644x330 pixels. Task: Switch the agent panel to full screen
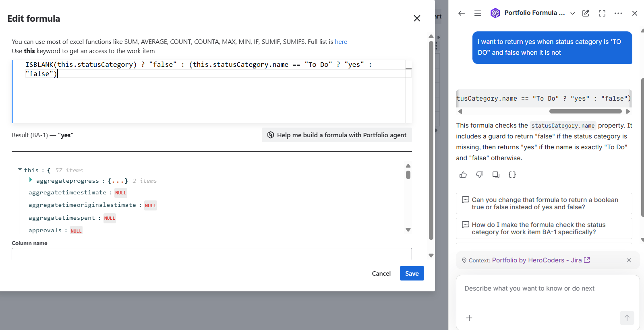point(602,13)
